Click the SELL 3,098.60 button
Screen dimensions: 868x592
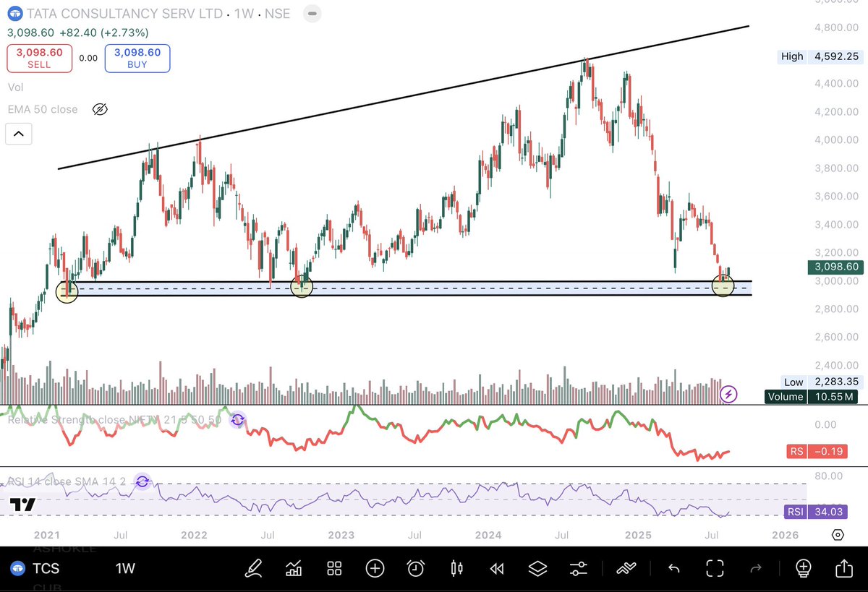point(40,58)
